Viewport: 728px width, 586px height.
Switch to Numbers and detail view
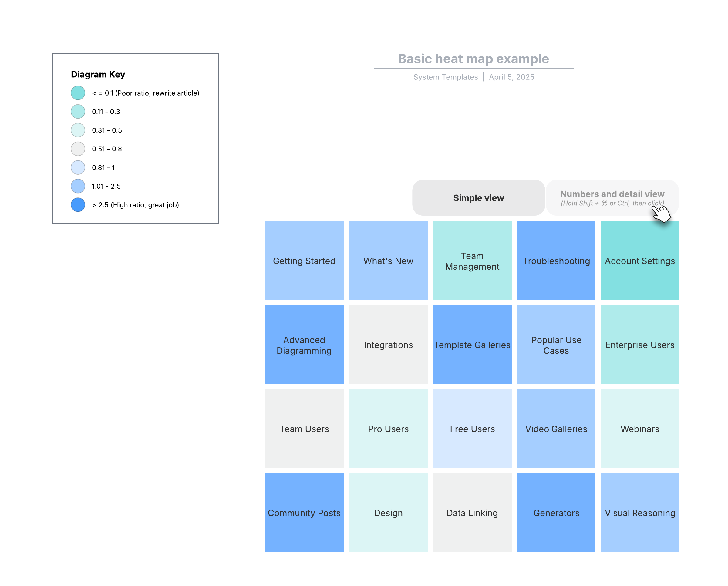pos(612,198)
